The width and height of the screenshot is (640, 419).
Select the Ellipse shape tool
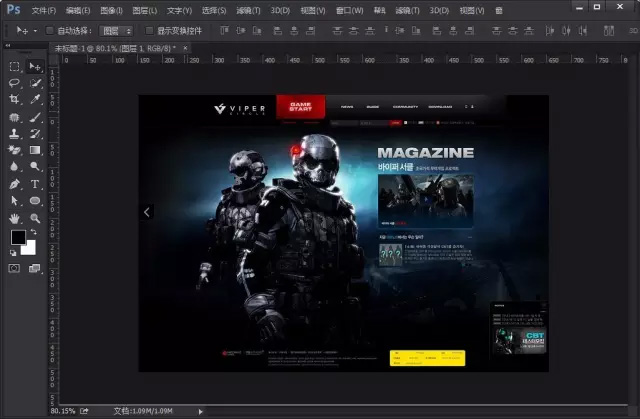(35, 201)
